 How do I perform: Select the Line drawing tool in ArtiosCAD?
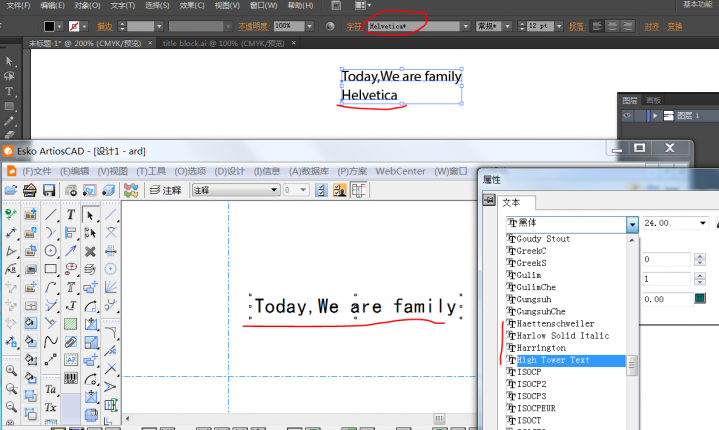pos(51,214)
